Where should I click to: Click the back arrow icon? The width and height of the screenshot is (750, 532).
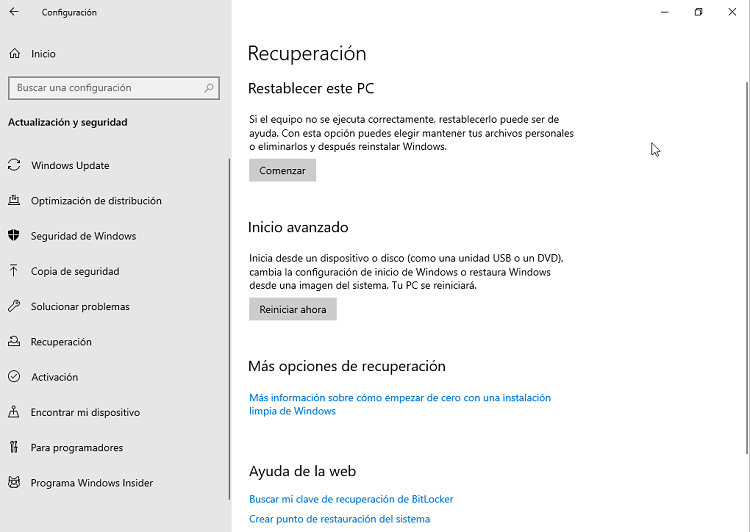click(14, 13)
